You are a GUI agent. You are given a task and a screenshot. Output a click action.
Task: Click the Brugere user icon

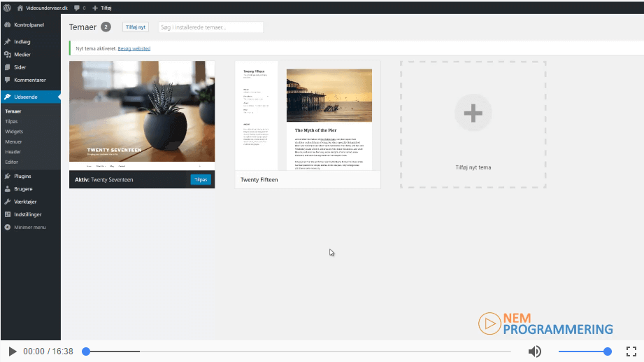pyautogui.click(x=8, y=189)
